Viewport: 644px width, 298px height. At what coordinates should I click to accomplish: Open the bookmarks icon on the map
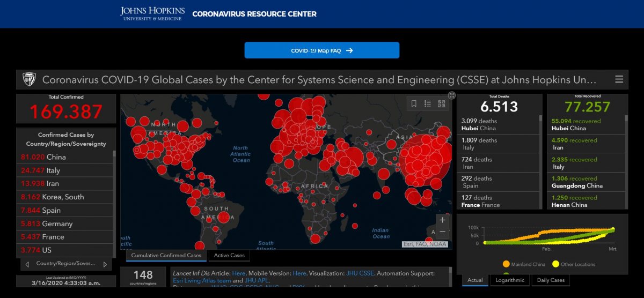coord(414,103)
